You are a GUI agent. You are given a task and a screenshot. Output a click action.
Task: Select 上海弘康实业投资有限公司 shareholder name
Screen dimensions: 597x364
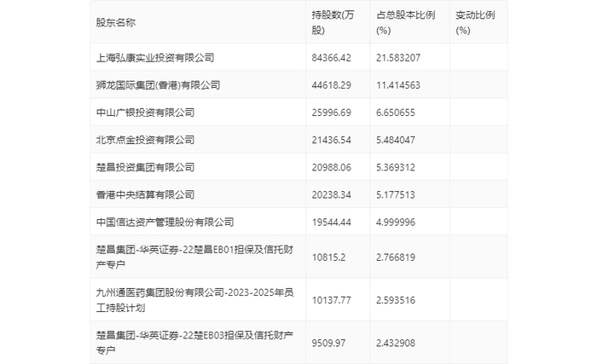tap(155, 57)
